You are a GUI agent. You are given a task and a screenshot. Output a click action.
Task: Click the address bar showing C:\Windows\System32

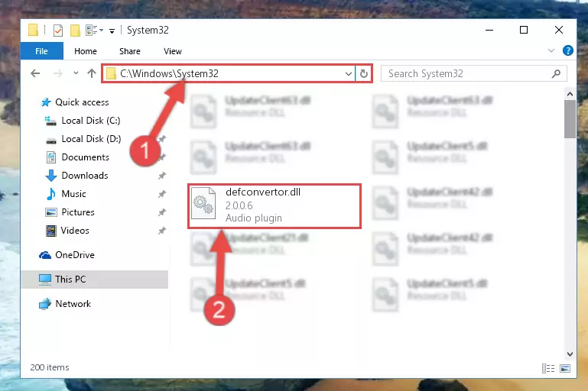[228, 73]
